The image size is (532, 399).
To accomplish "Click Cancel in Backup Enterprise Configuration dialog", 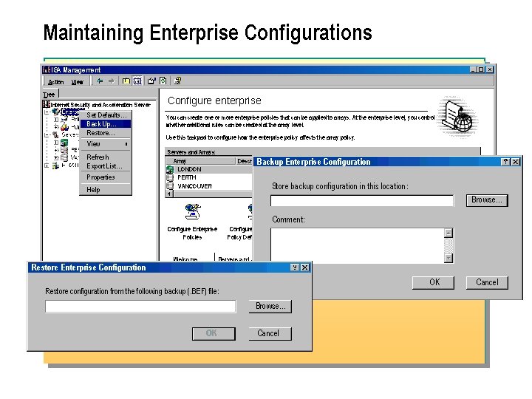I will point(487,282).
